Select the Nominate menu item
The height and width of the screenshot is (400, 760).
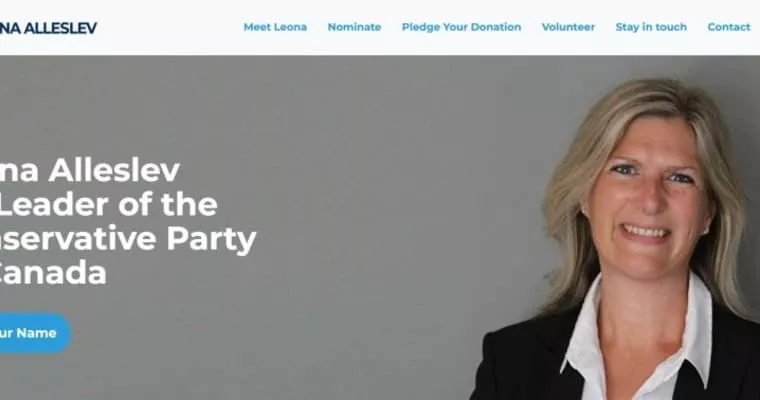354,27
